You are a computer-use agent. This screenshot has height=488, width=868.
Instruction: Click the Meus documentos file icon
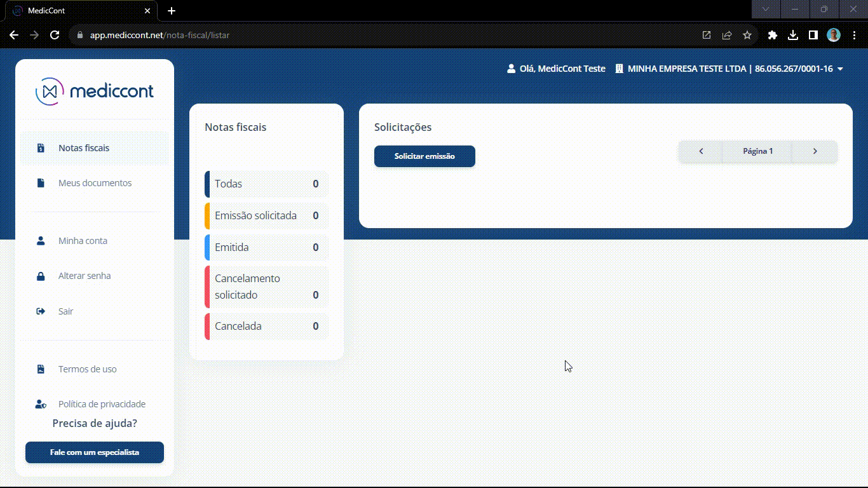coord(41,183)
